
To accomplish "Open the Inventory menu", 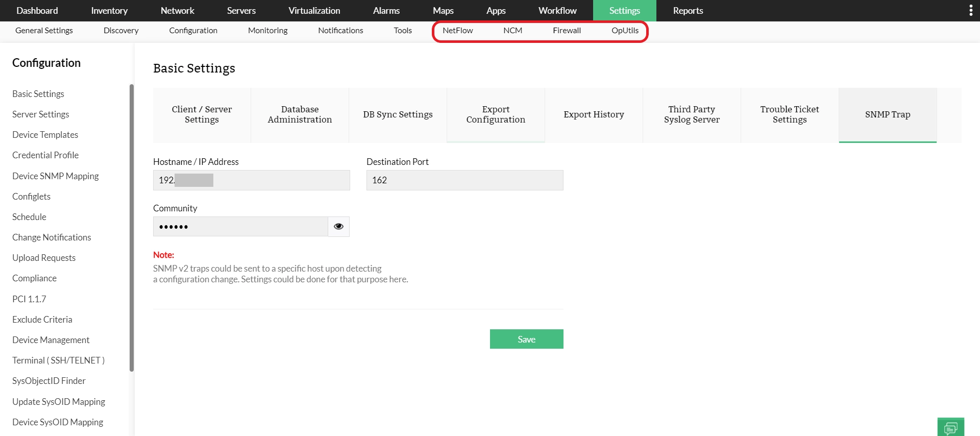I will click(109, 11).
